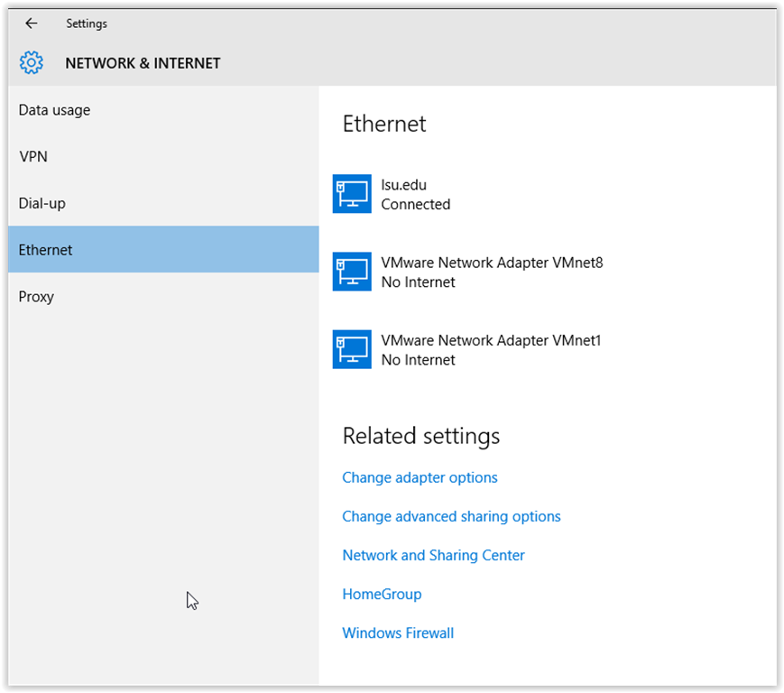
Task: Open the Proxy settings page
Action: point(163,297)
